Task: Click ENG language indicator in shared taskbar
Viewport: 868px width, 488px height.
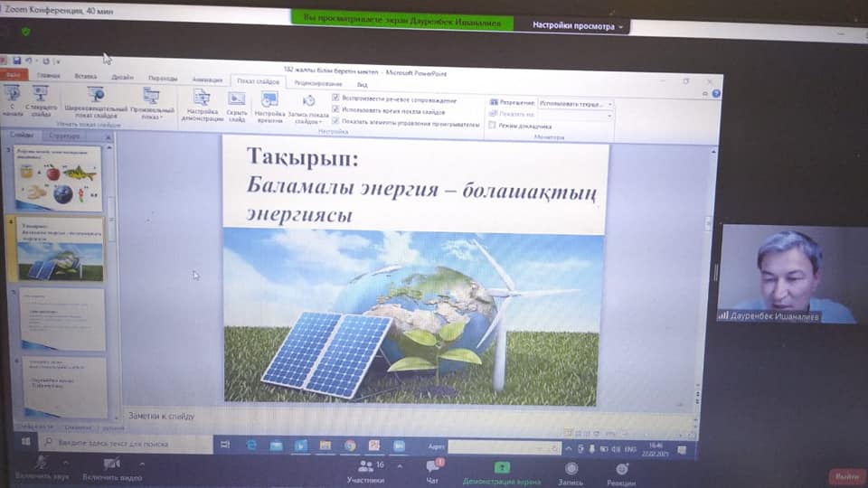Action: [630, 449]
